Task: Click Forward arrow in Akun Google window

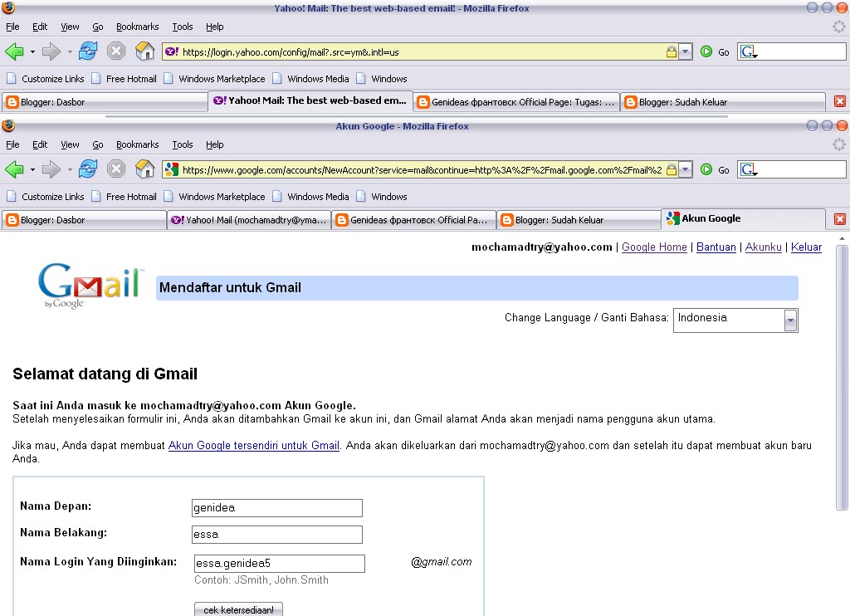Action: tap(51, 169)
